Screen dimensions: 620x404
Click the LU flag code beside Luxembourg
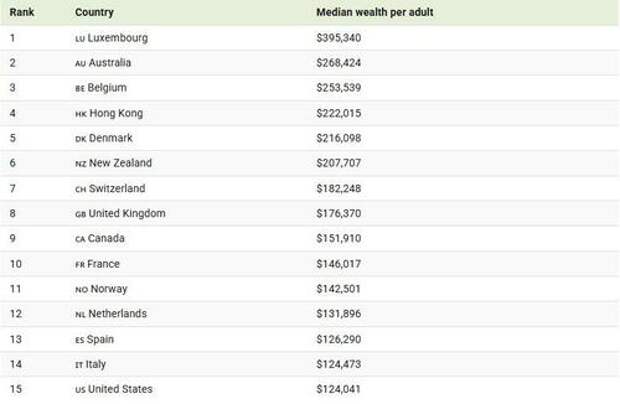(x=80, y=38)
